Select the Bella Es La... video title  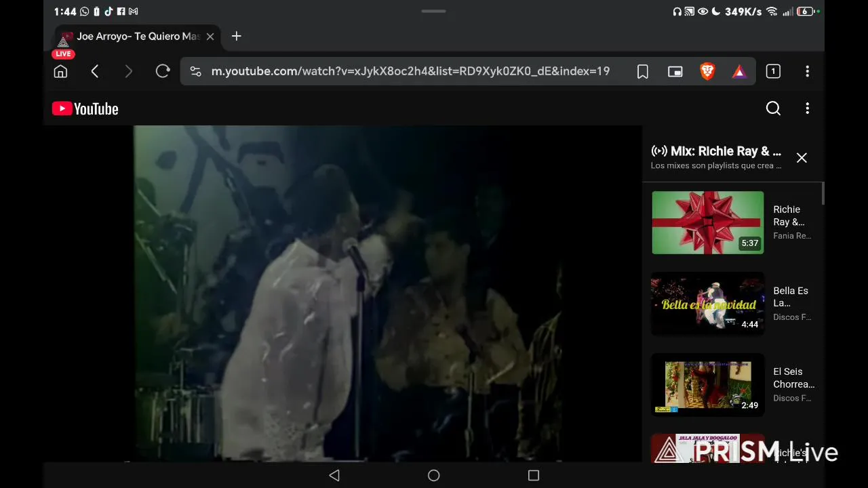791,297
